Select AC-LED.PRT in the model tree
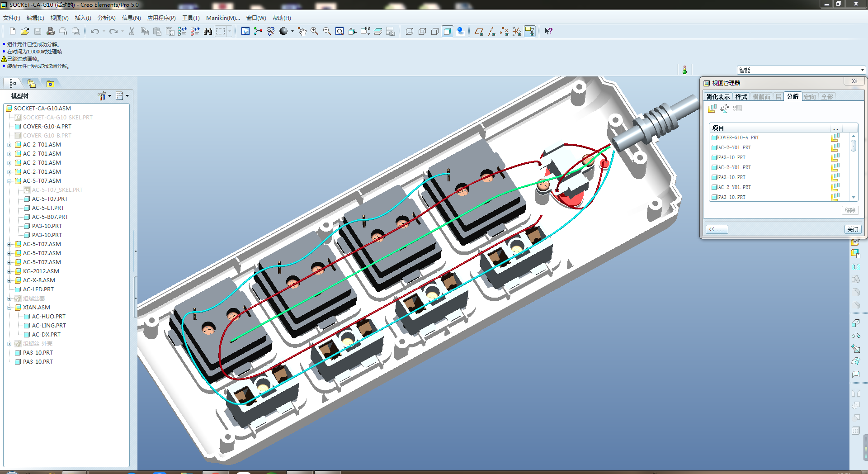This screenshot has width=868, height=474. tap(38, 289)
